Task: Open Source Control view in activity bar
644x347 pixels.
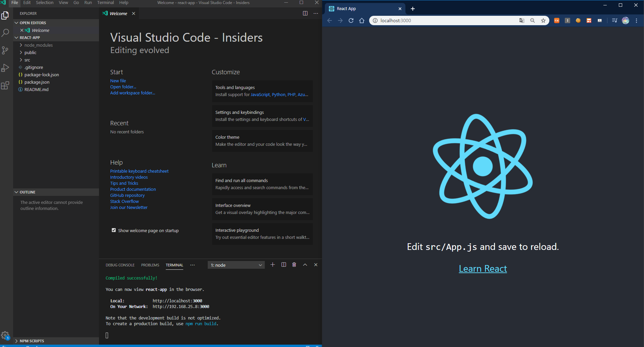Action: coord(5,50)
